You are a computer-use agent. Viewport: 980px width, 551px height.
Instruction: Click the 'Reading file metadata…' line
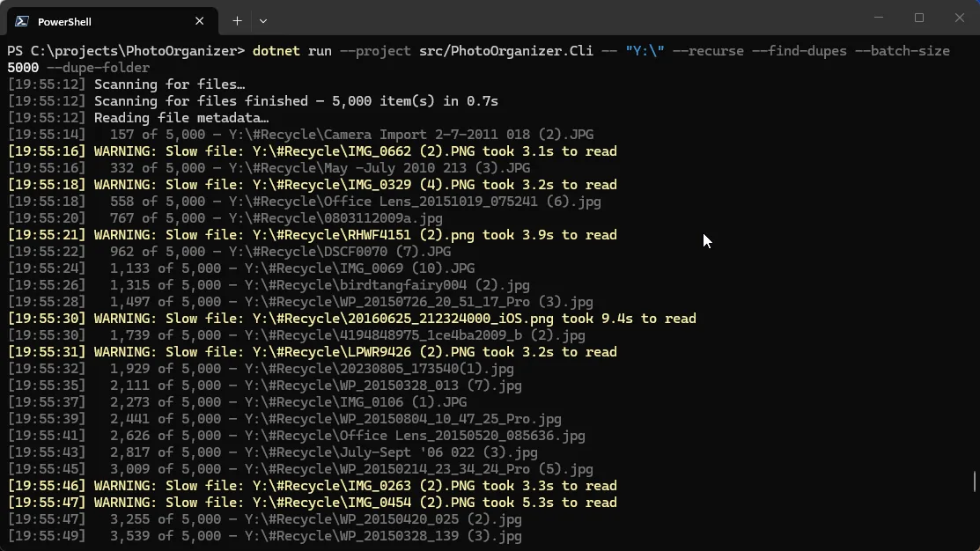(x=138, y=118)
